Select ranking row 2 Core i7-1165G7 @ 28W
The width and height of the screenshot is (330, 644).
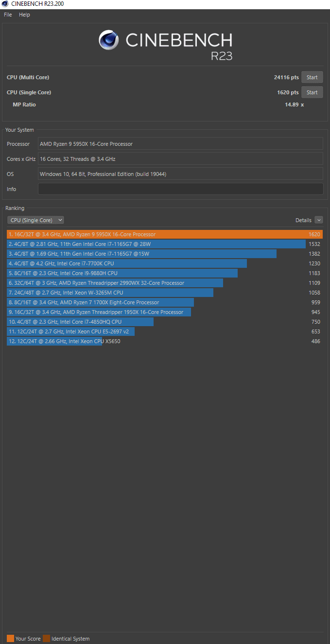pos(165,244)
